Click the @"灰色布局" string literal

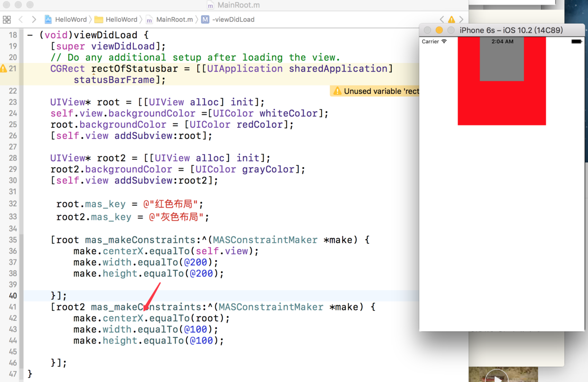[176, 217]
